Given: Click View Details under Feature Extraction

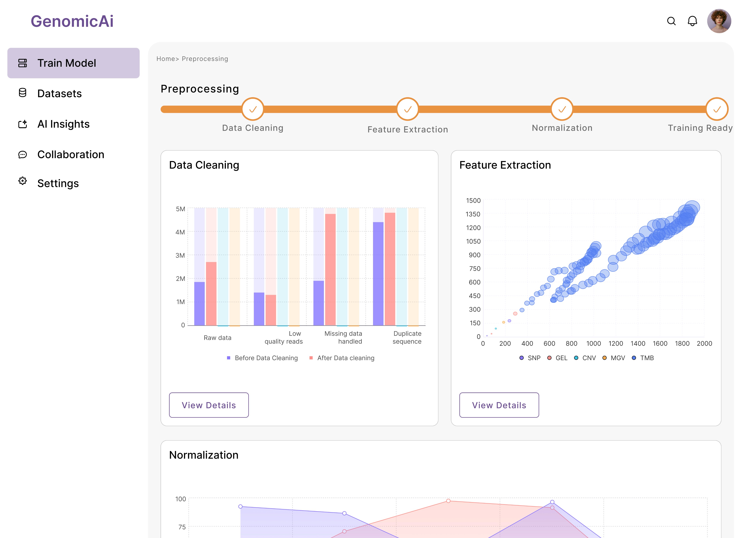Looking at the screenshot, I should pos(499,405).
